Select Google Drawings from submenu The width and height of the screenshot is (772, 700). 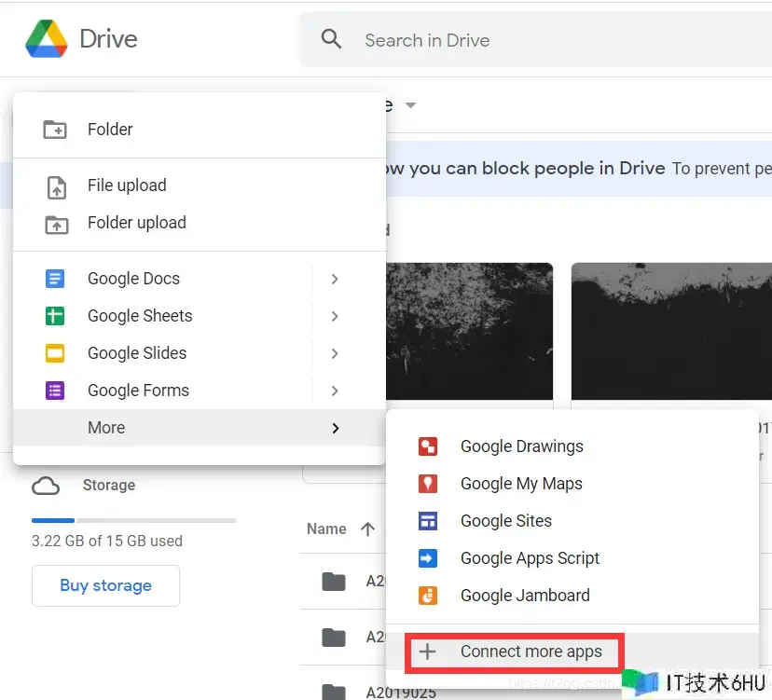point(572,446)
